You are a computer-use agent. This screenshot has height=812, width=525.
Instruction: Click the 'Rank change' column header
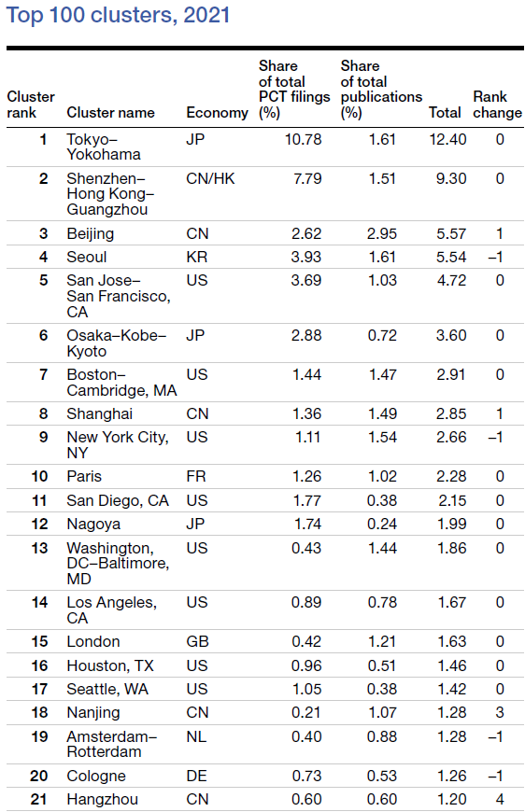(x=497, y=105)
